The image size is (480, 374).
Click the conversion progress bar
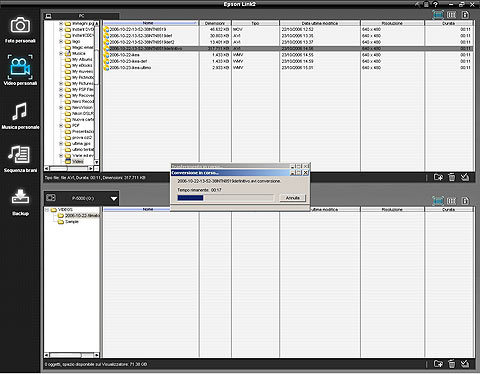tap(226, 198)
